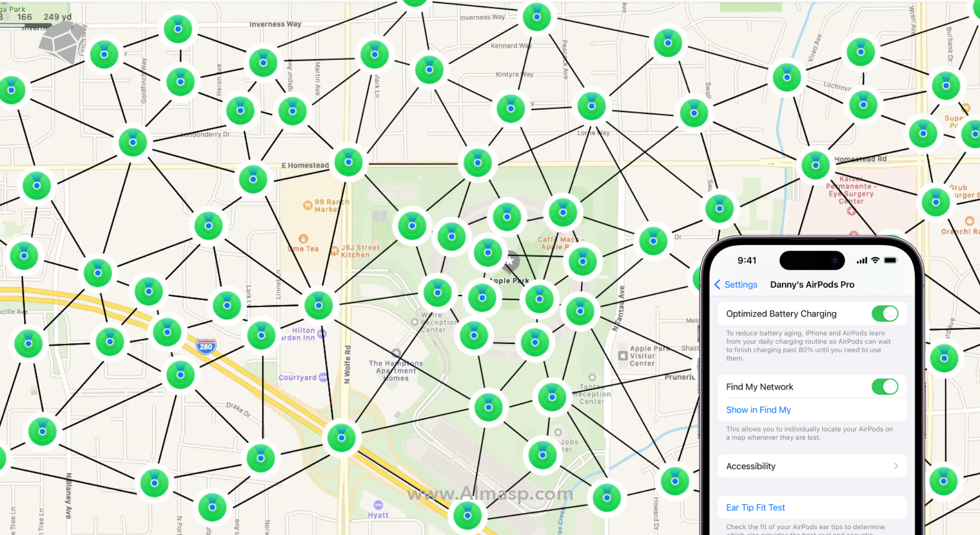980x535 pixels.
Task: Click the cellular signal bars icon
Action: pyautogui.click(x=862, y=261)
